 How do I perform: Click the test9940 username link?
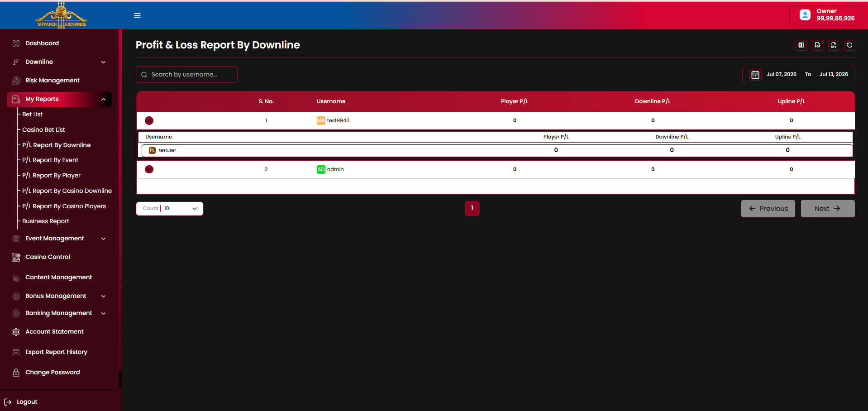[338, 120]
